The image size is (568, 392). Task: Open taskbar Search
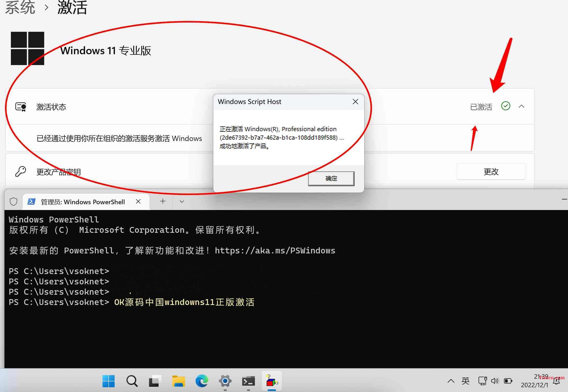(132, 381)
